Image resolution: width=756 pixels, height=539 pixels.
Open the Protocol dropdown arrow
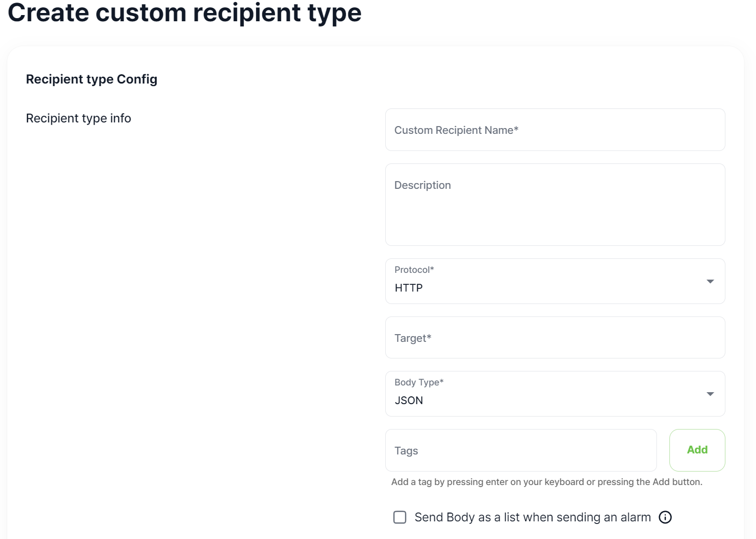710,282
